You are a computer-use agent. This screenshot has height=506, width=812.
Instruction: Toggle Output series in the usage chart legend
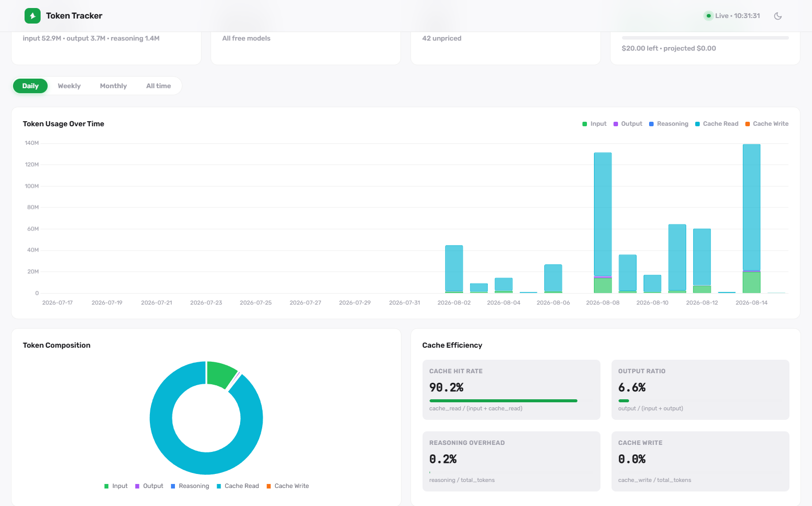628,124
